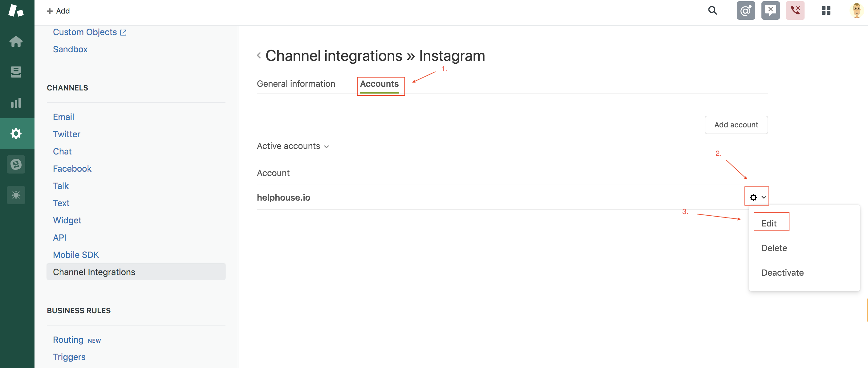Open the email channel @ icon
This screenshot has width=868, height=368.
click(x=746, y=10)
